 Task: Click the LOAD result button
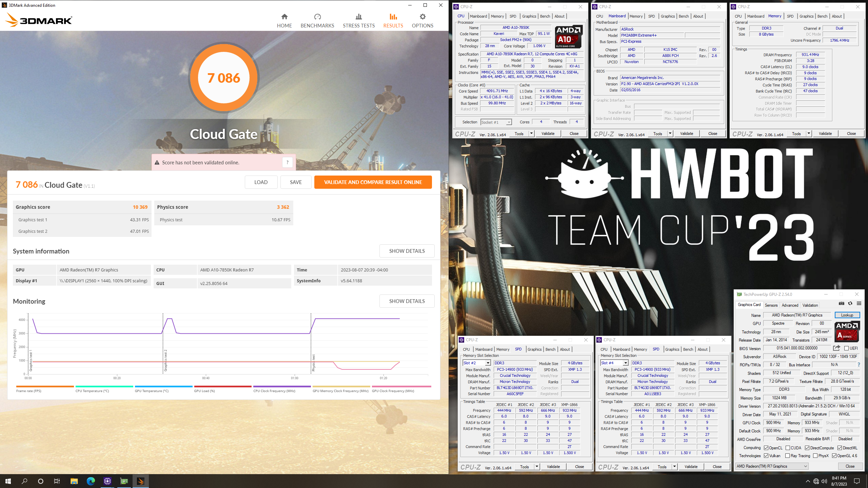coord(261,182)
